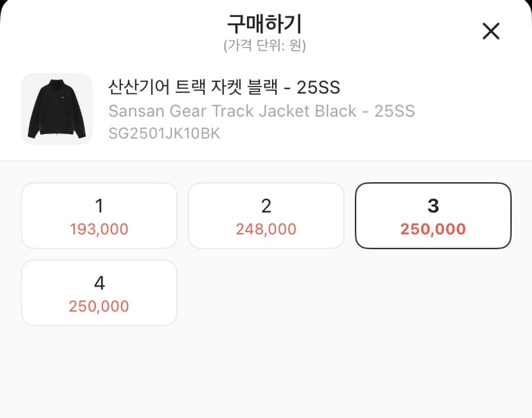Click the number 2 size label
Screen dimensions: 532x418
[266, 206]
